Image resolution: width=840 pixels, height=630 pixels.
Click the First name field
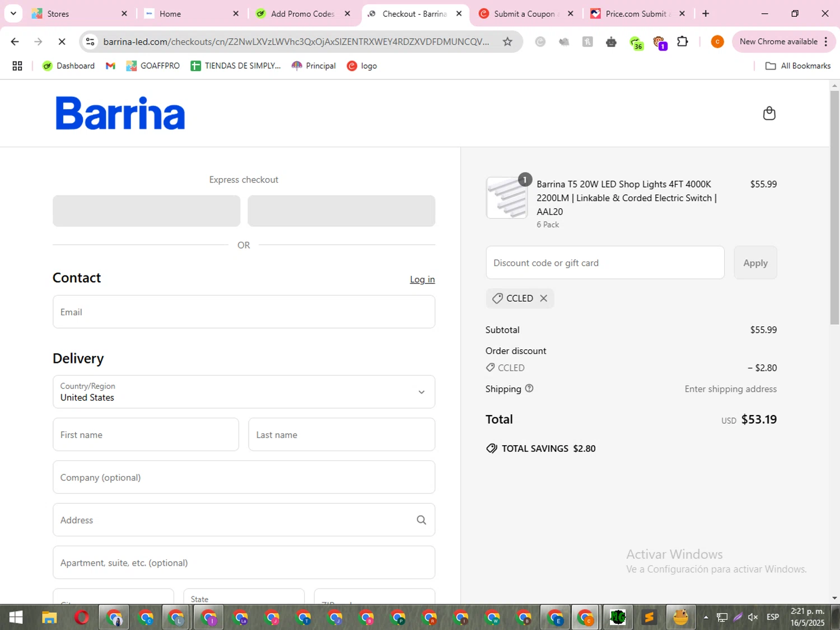click(146, 435)
